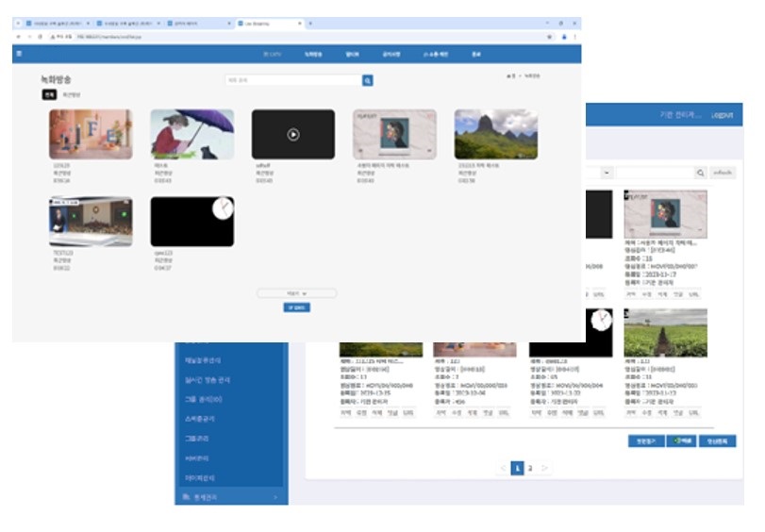
Task: Open the browser profile icon
Action: (x=564, y=37)
